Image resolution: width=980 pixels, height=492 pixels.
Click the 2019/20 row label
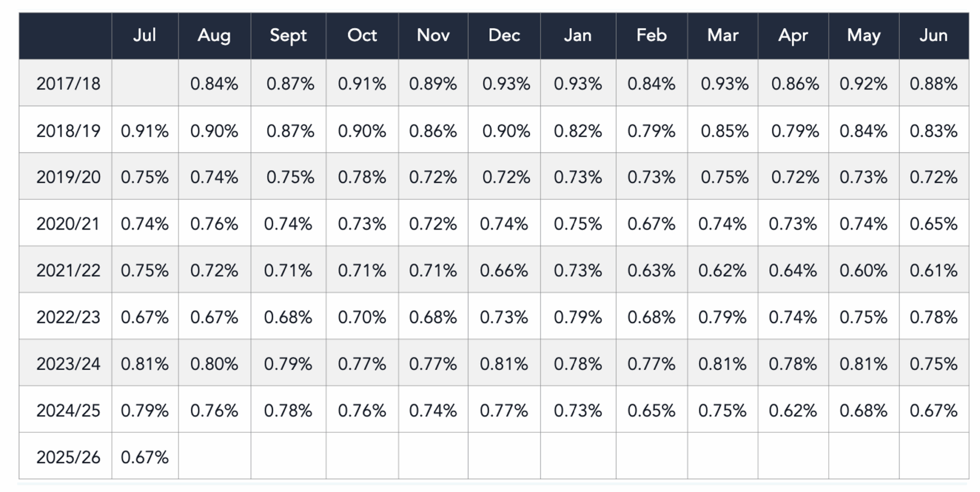pos(68,177)
